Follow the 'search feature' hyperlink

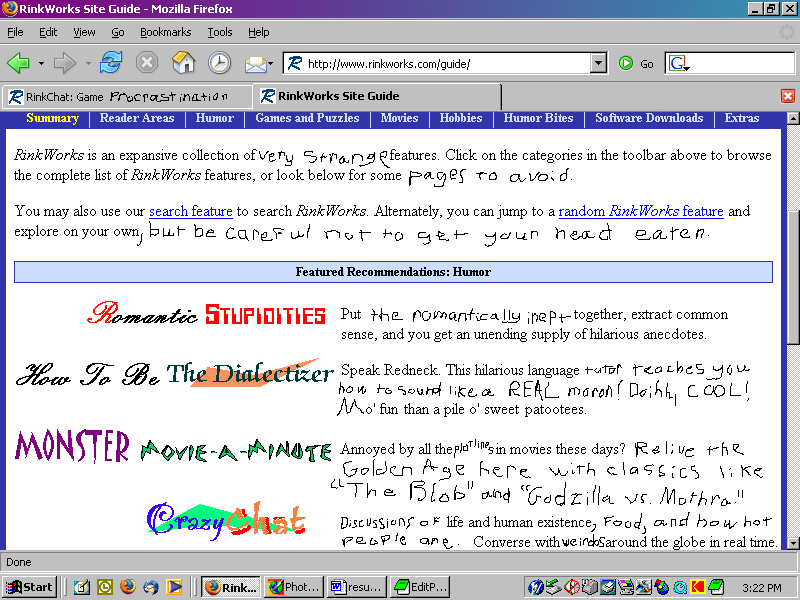[191, 211]
